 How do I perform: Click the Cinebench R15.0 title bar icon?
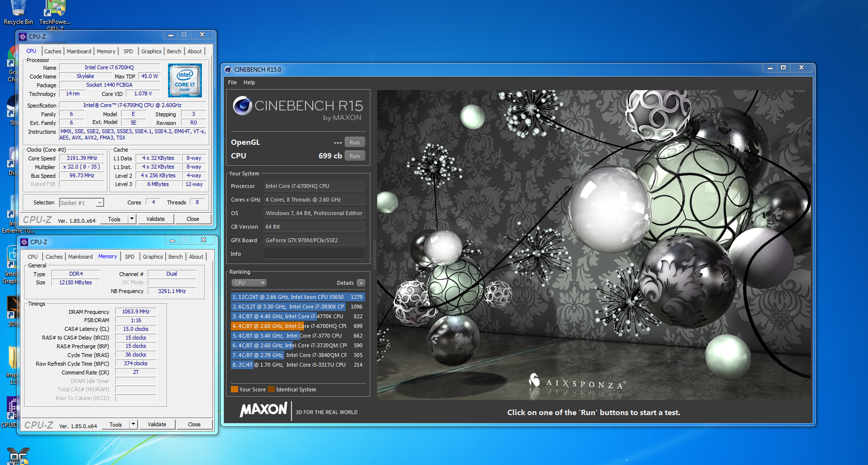click(x=228, y=69)
